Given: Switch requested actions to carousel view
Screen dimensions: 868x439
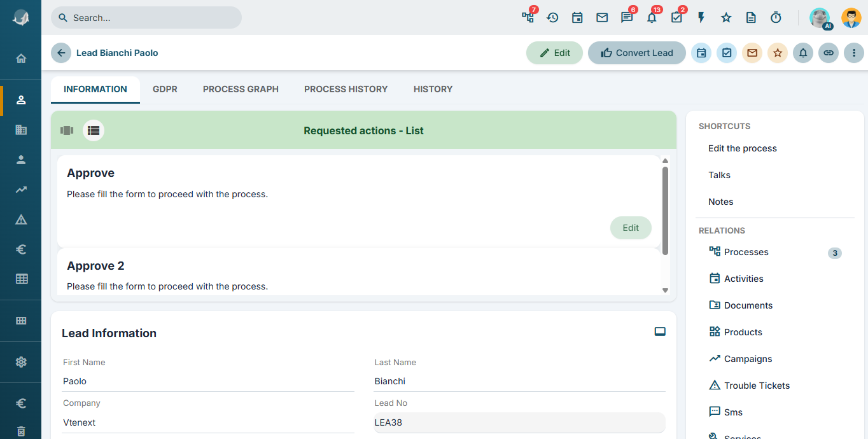Looking at the screenshot, I should (67, 130).
